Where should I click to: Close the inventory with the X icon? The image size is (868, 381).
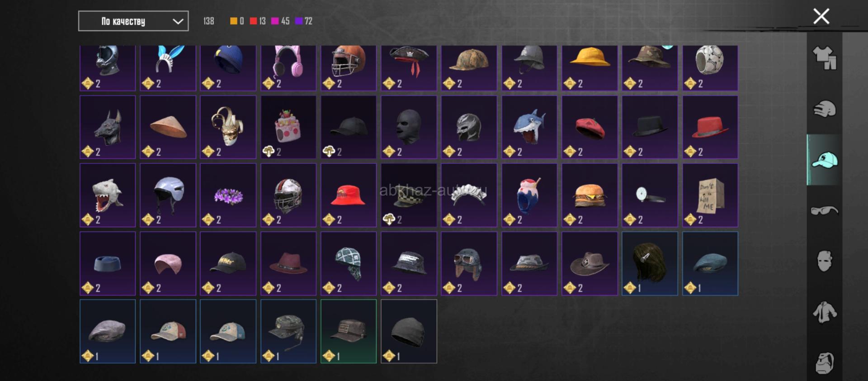pos(821,16)
